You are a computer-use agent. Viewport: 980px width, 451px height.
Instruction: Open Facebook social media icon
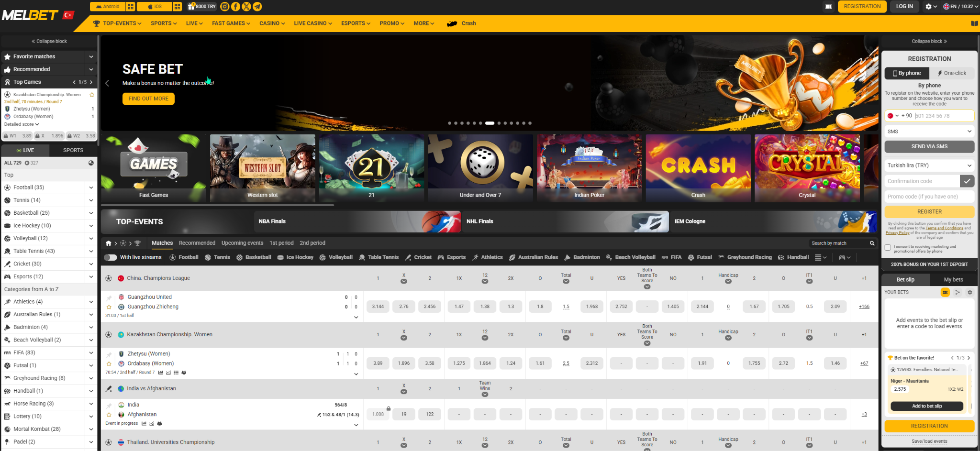coord(235,7)
